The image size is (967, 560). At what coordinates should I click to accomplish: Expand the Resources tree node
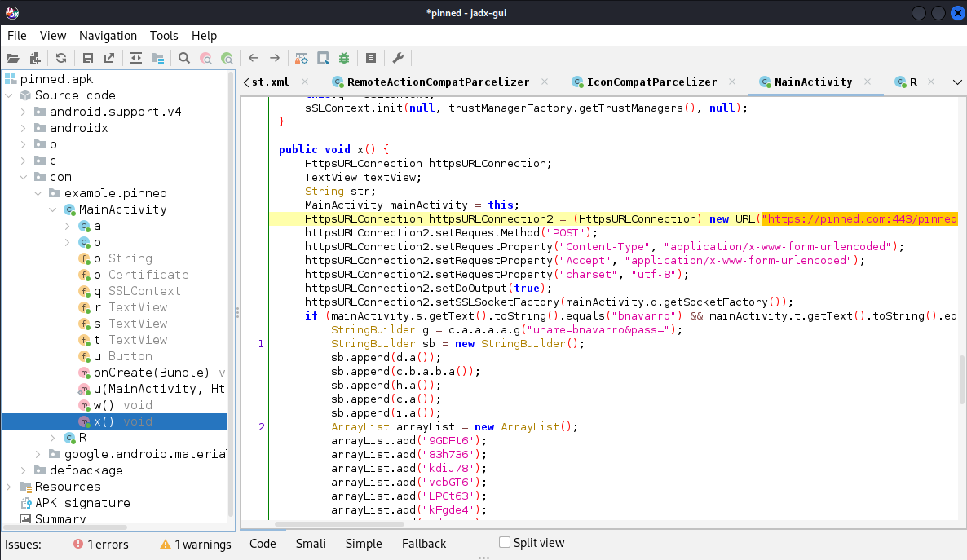pyautogui.click(x=9, y=487)
